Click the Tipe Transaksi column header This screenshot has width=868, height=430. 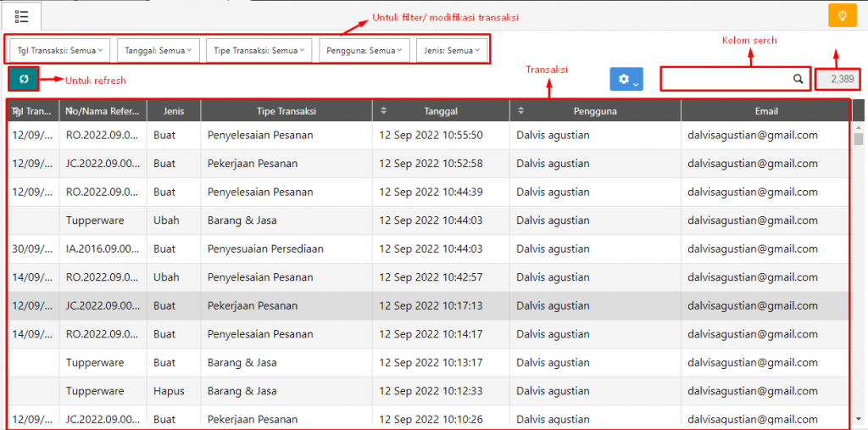[x=287, y=111]
